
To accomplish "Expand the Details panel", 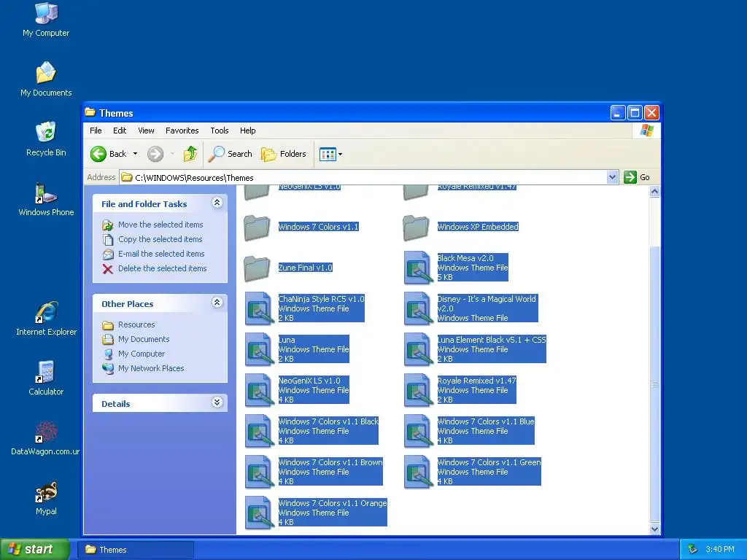I will point(217,402).
